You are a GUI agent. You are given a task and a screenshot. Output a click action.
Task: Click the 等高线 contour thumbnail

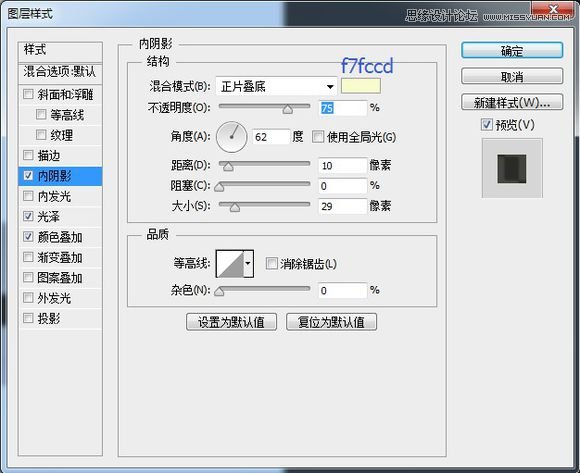tap(230, 263)
